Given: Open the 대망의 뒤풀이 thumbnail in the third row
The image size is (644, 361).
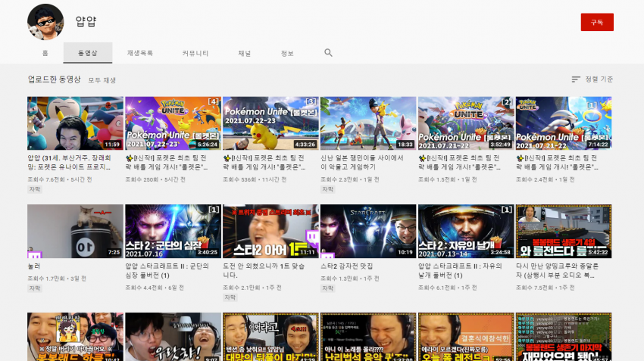Looking at the screenshot, I should [x=270, y=337].
